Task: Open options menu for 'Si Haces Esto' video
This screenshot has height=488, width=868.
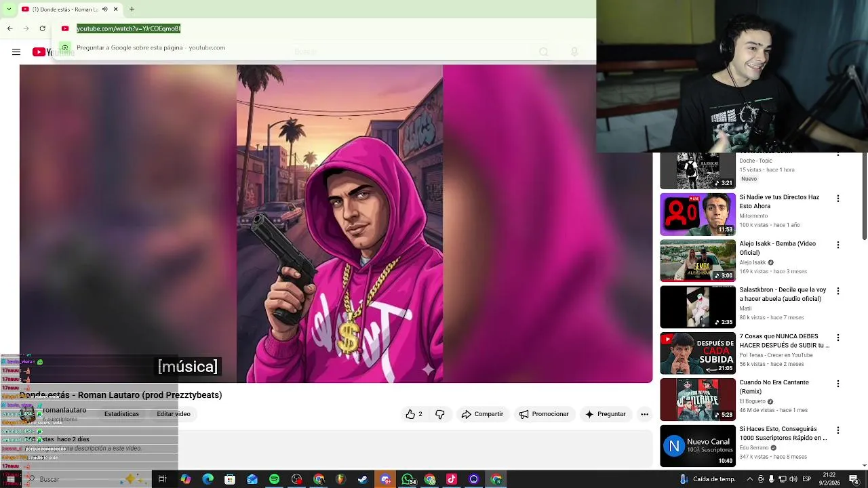Action: click(838, 430)
